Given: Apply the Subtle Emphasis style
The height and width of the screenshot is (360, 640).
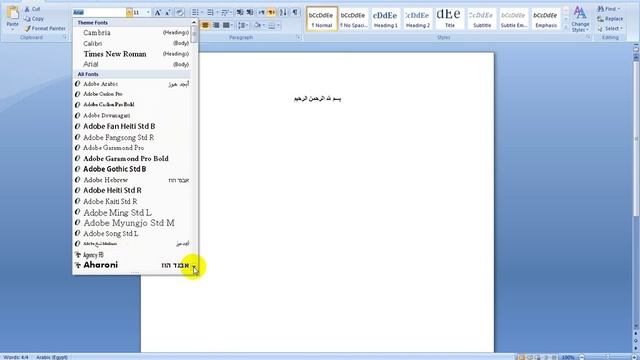Looking at the screenshot, I should [x=513, y=19].
